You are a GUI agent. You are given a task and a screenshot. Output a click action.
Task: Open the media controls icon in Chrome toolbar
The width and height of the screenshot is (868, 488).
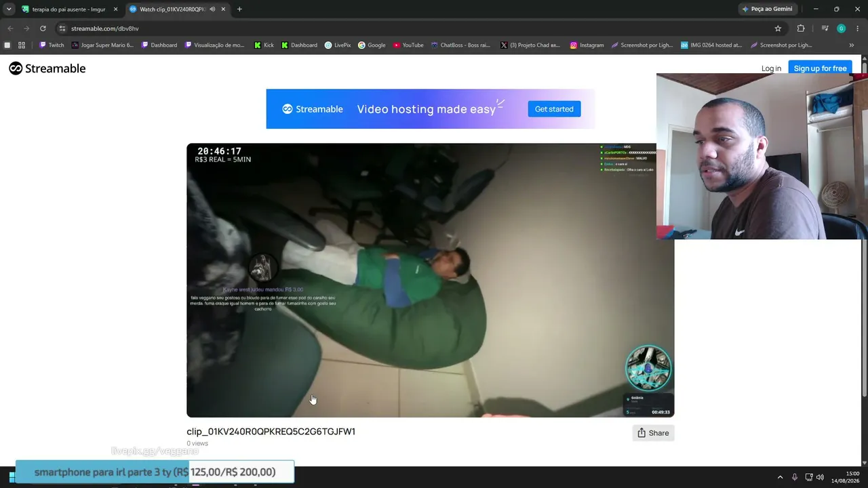pos(825,28)
